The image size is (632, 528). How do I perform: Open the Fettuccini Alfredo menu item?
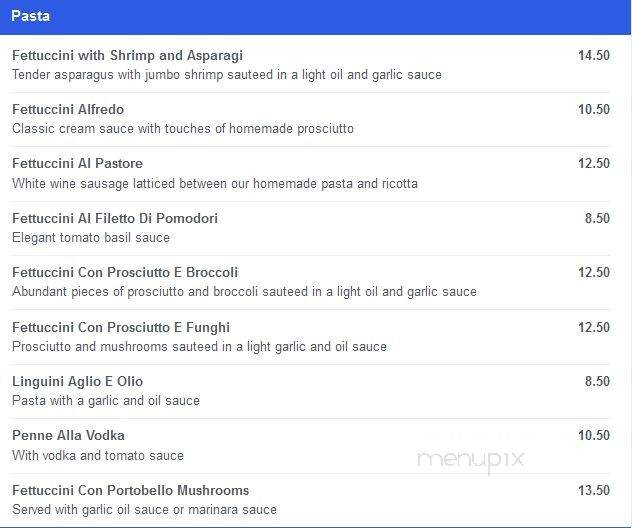[68, 109]
